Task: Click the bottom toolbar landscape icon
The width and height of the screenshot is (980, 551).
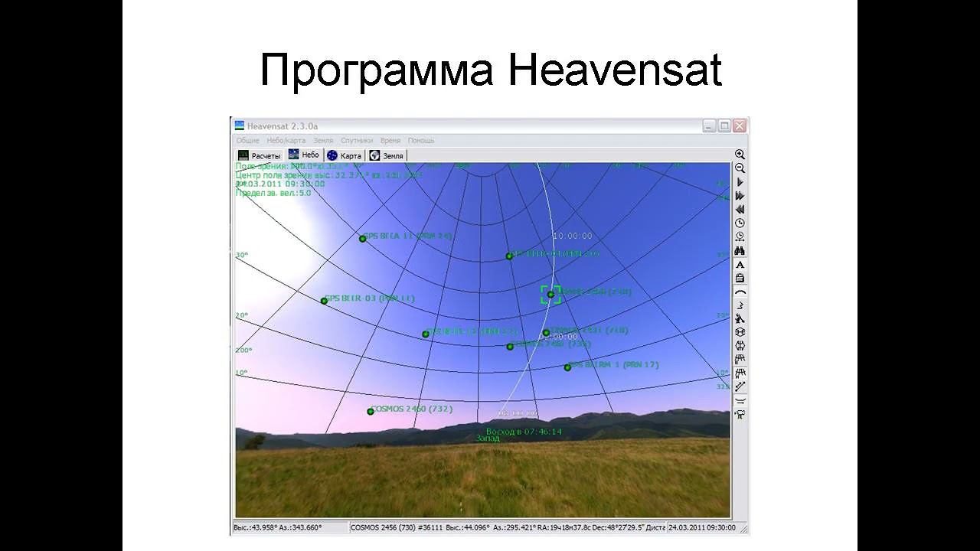Action: (740, 414)
